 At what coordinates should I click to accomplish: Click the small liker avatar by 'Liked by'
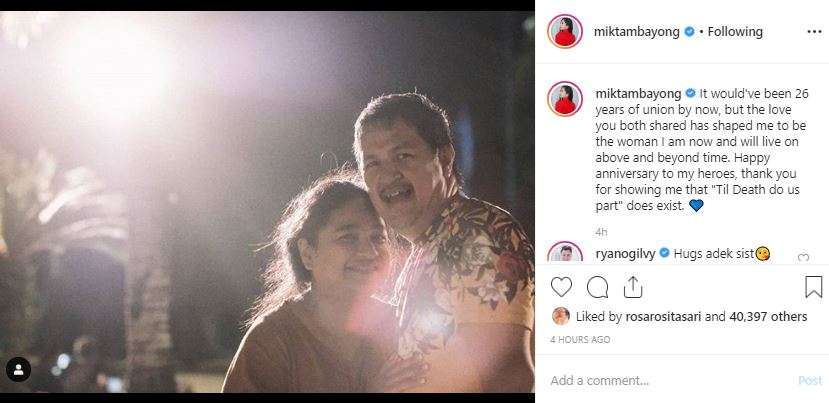[561, 316]
